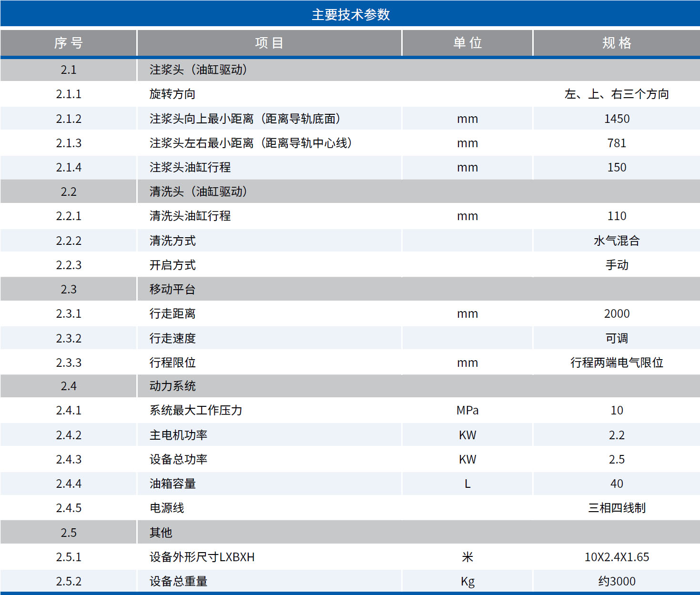Viewport: 700px width, 595px height.
Task: Select the 单位 column header
Action: 467,43
